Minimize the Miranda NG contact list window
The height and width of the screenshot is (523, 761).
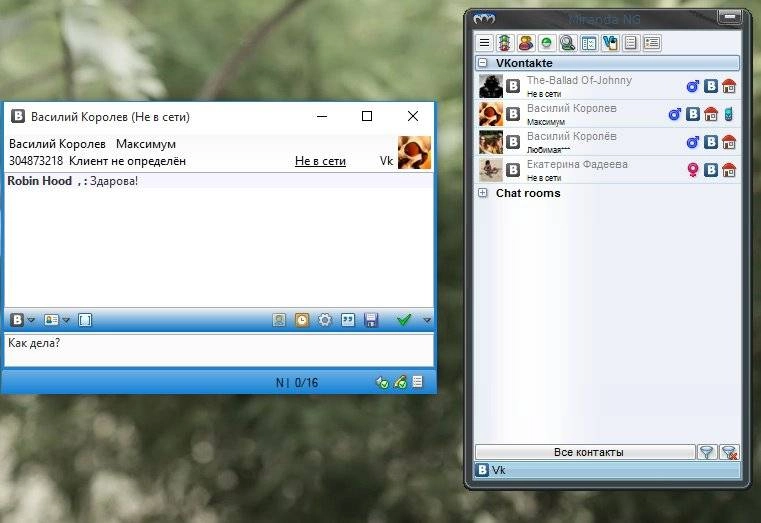click(x=729, y=17)
